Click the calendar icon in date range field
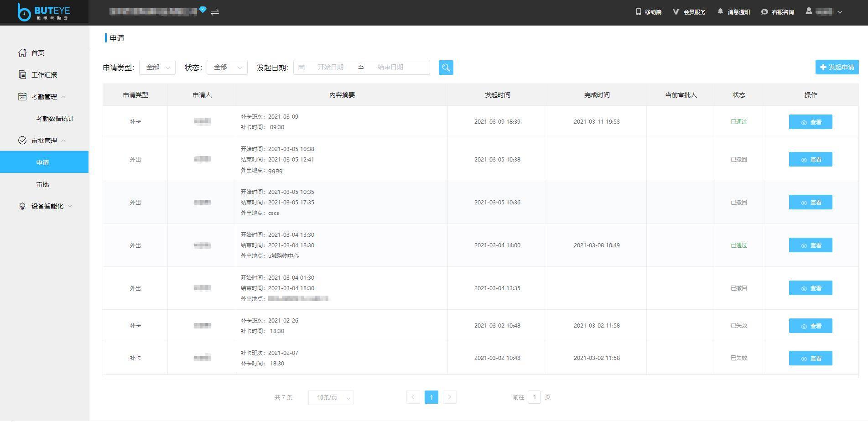This screenshot has height=422, width=868. 301,68
